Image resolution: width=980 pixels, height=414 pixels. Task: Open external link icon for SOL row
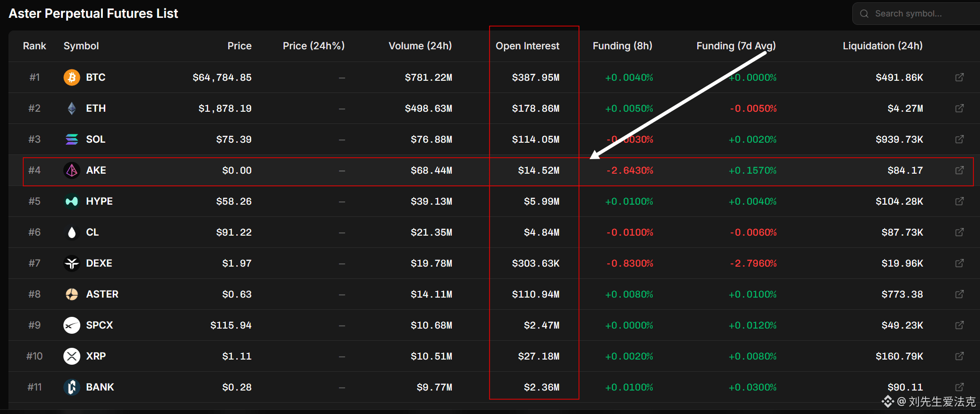pyautogui.click(x=959, y=139)
